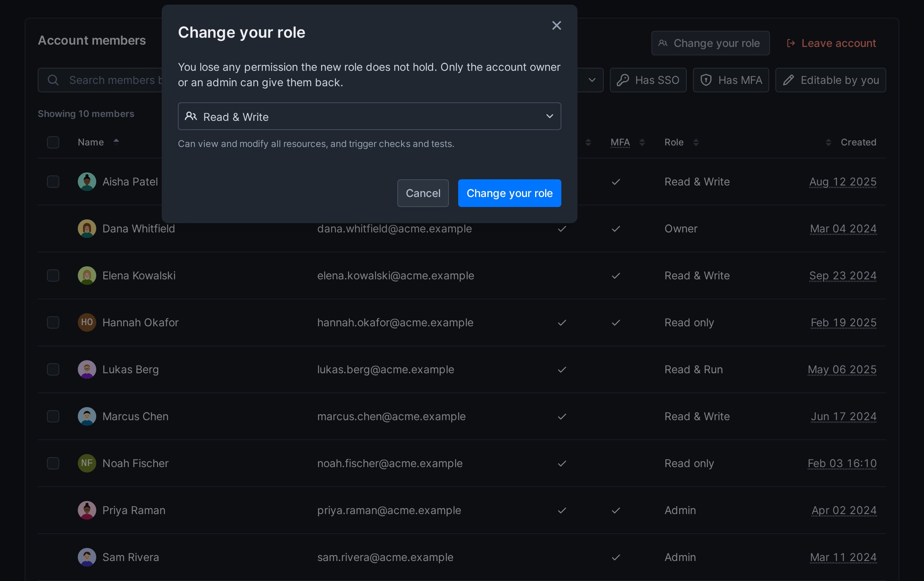This screenshot has height=581, width=924.
Task: Sort by the MFA column
Action: click(628, 142)
